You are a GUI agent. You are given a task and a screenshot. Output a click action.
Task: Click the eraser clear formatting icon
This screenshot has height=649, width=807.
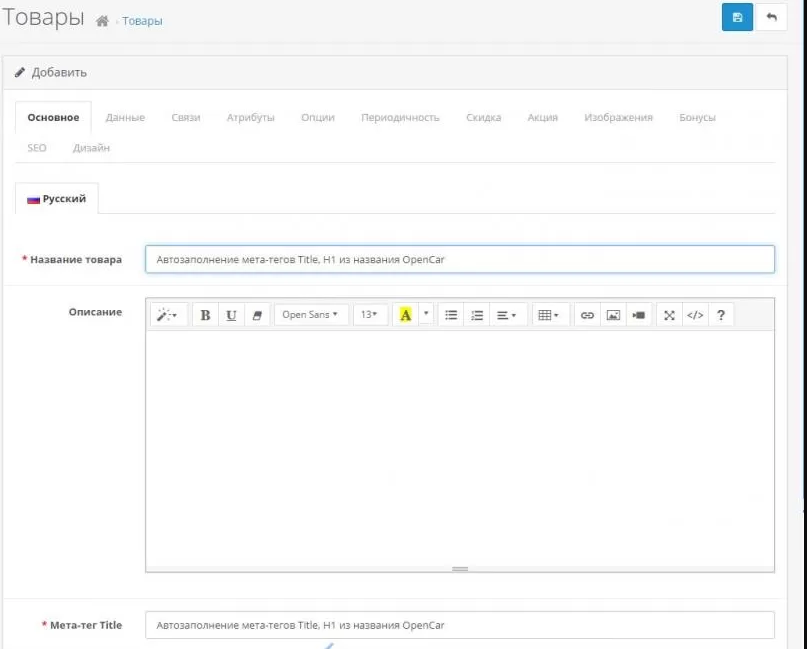[x=257, y=315]
